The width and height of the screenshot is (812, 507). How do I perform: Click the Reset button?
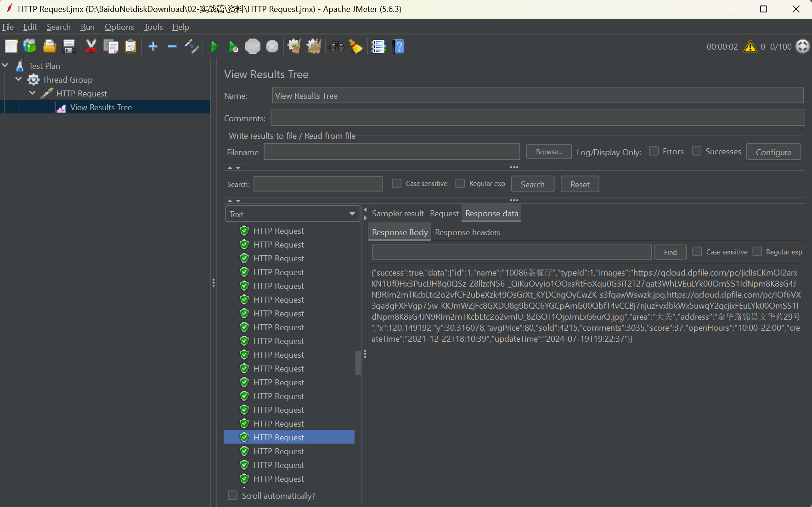580,184
